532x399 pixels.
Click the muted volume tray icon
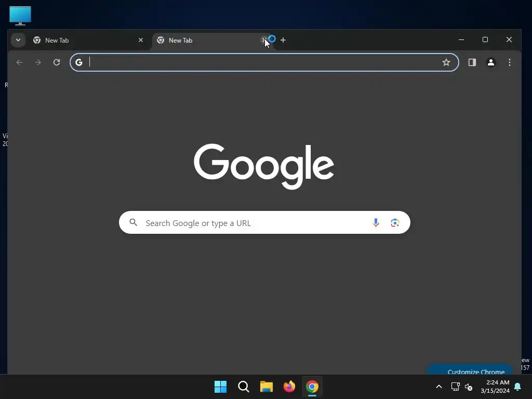(469, 387)
